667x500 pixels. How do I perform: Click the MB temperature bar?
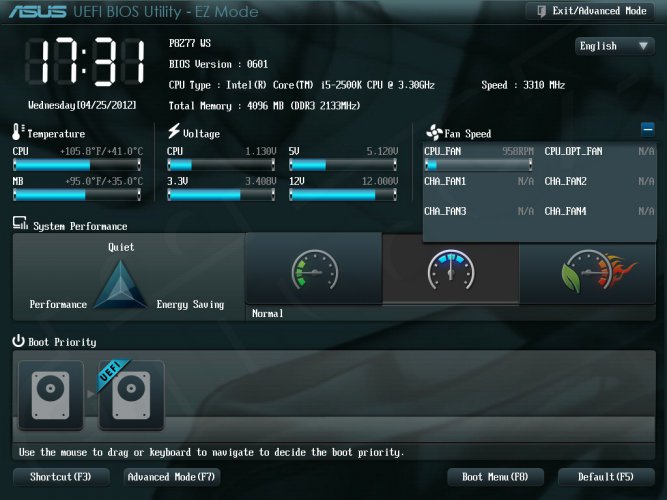click(x=77, y=195)
